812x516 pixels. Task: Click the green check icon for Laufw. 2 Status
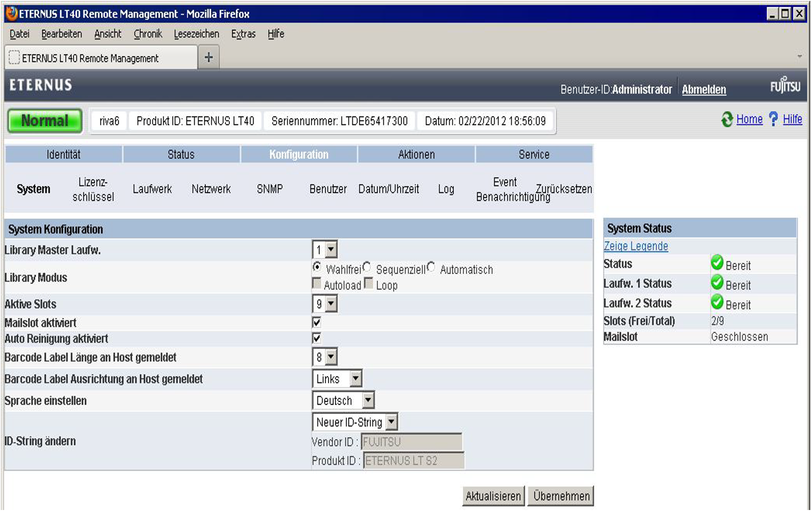pos(717,302)
